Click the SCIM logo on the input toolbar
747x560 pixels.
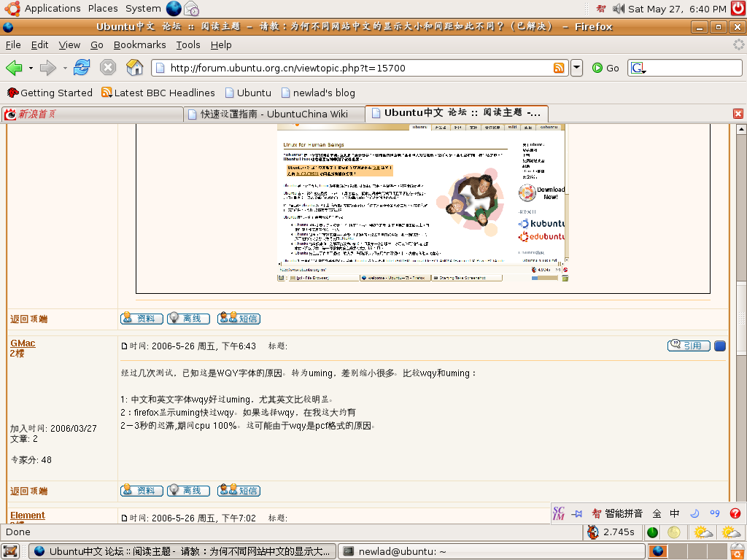pos(558,513)
